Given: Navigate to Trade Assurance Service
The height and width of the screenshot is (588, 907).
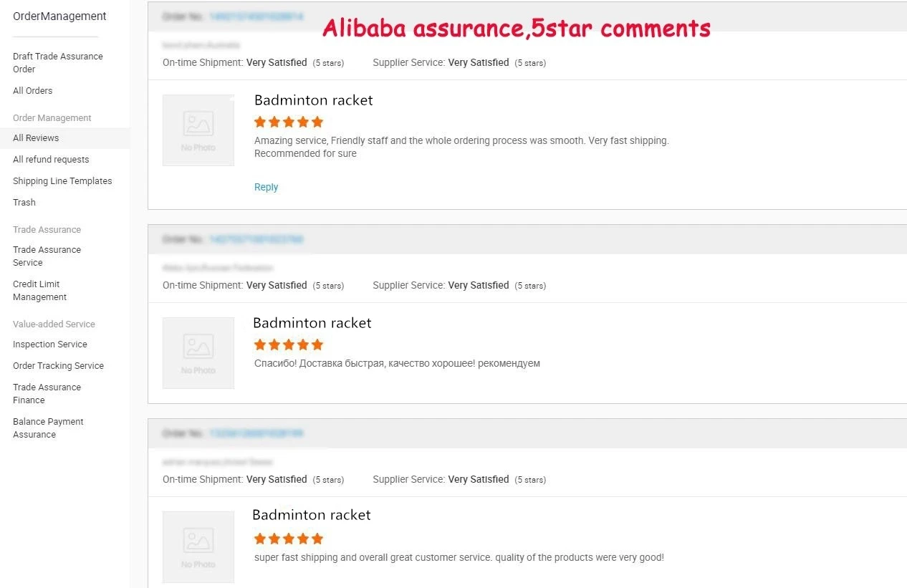Looking at the screenshot, I should 47,256.
